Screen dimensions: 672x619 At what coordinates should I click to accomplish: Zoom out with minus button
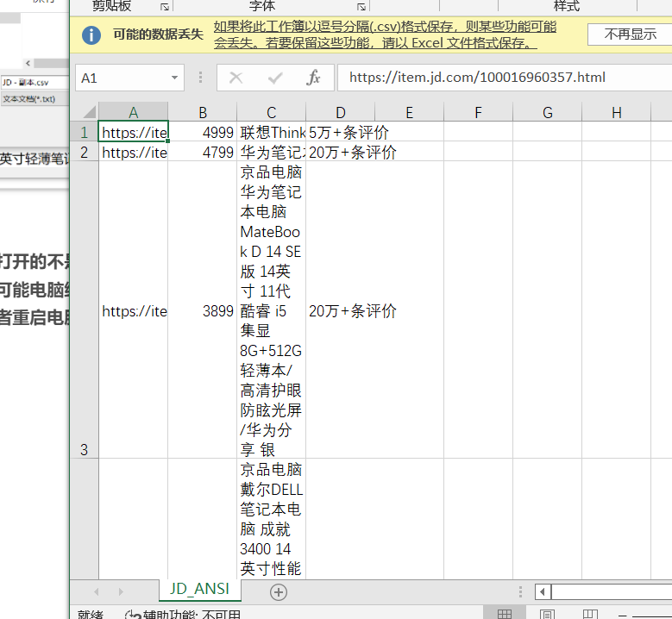(x=622, y=616)
